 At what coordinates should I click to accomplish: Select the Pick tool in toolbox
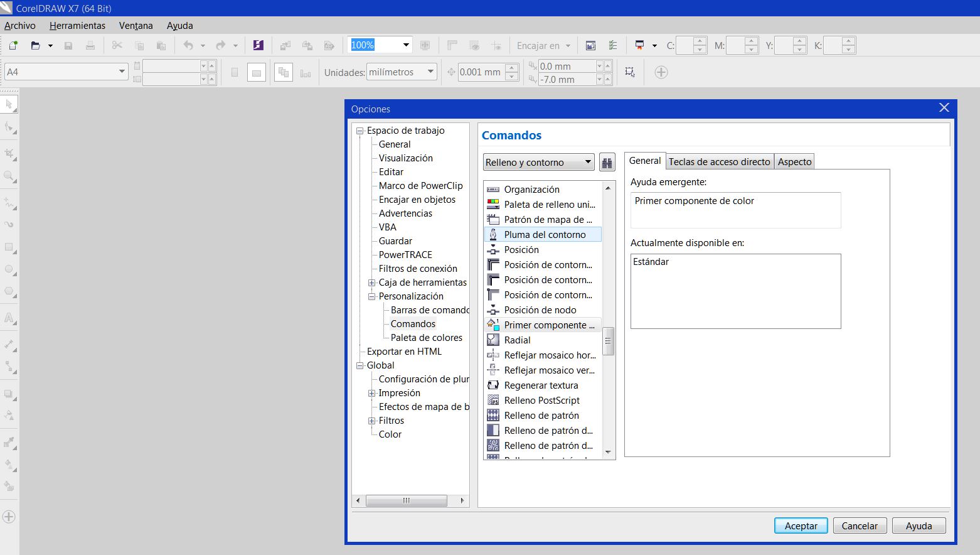point(9,104)
